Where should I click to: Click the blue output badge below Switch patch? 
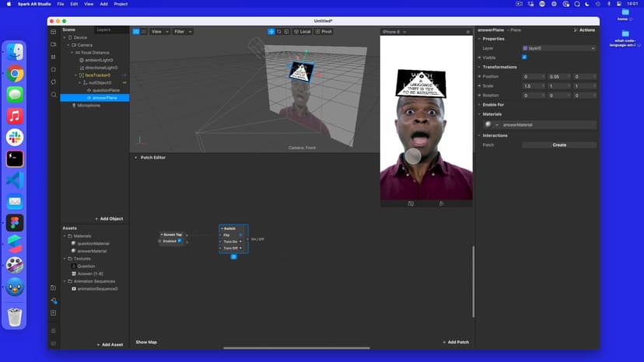[x=233, y=257]
